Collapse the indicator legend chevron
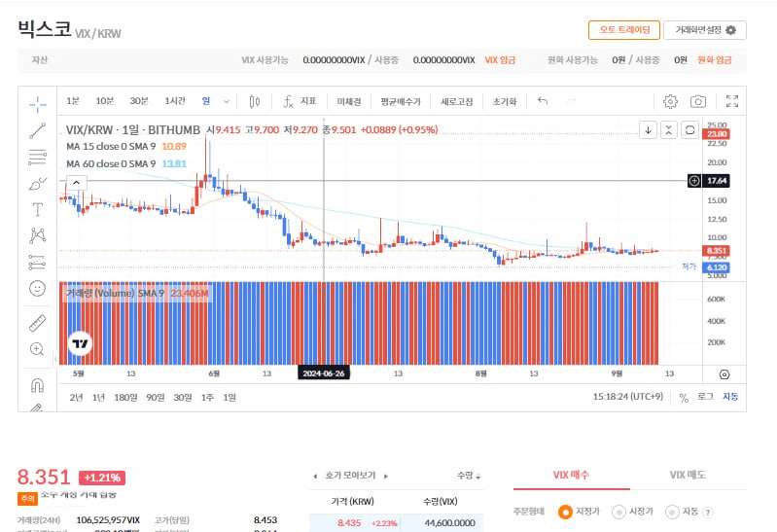Image resolution: width=777 pixels, height=532 pixels. click(76, 183)
